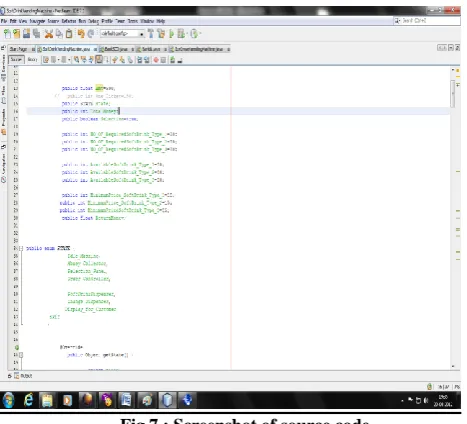Click the red macro record button
The height and width of the screenshot is (424, 467).
(x=156, y=60)
